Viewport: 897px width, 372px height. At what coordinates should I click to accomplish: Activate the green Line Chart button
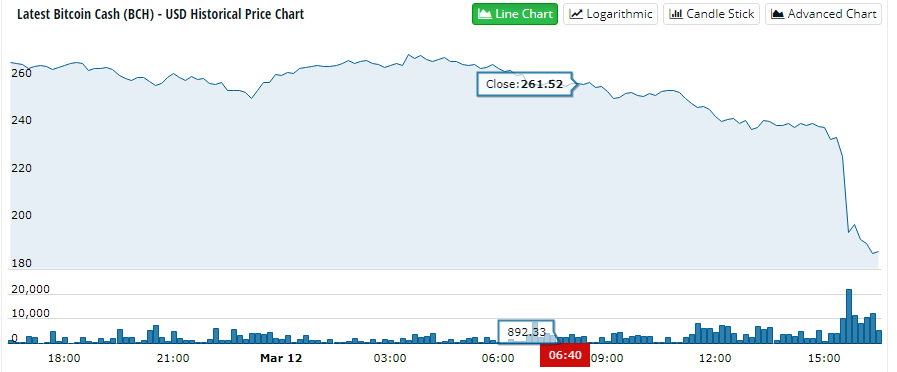[515, 14]
